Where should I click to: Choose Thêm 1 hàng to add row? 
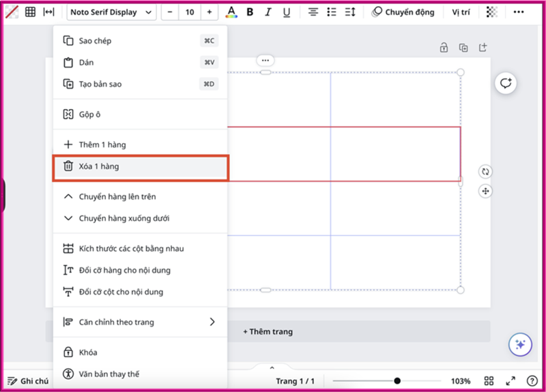click(141, 145)
